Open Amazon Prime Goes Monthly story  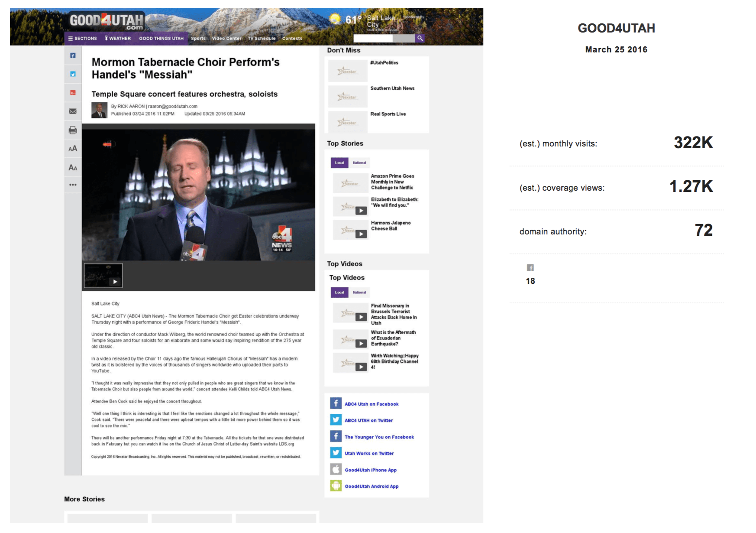coord(392,182)
